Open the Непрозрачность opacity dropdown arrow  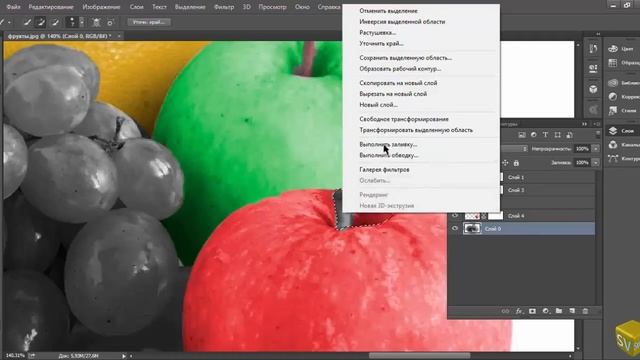596,149
